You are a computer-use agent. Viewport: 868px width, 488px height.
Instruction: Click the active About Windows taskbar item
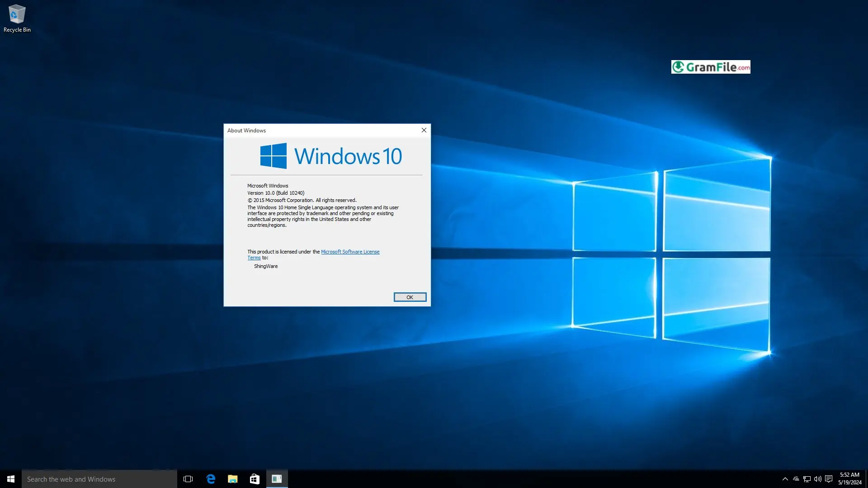tap(277, 479)
